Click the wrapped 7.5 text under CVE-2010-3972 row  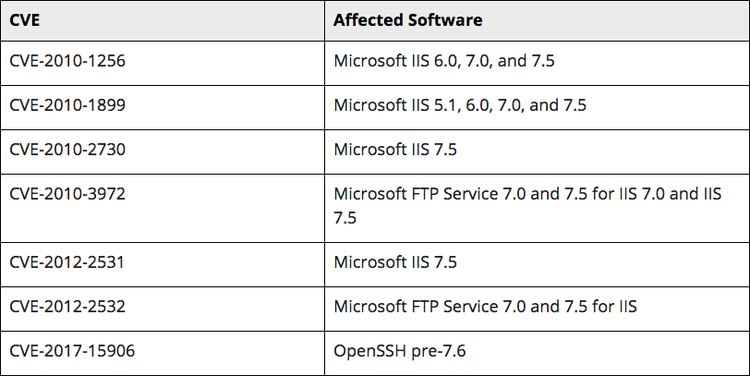tap(345, 218)
